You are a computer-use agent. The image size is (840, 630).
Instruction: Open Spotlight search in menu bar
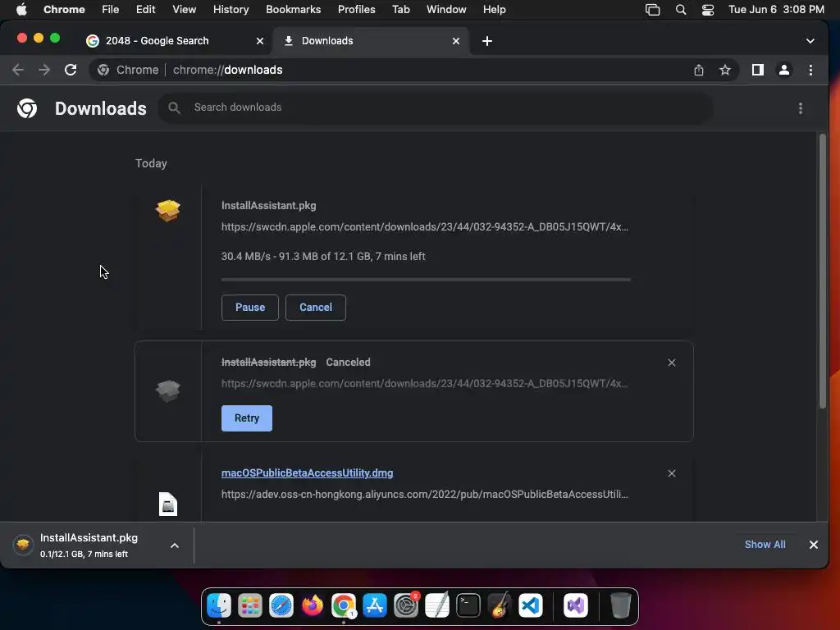pyautogui.click(x=680, y=10)
